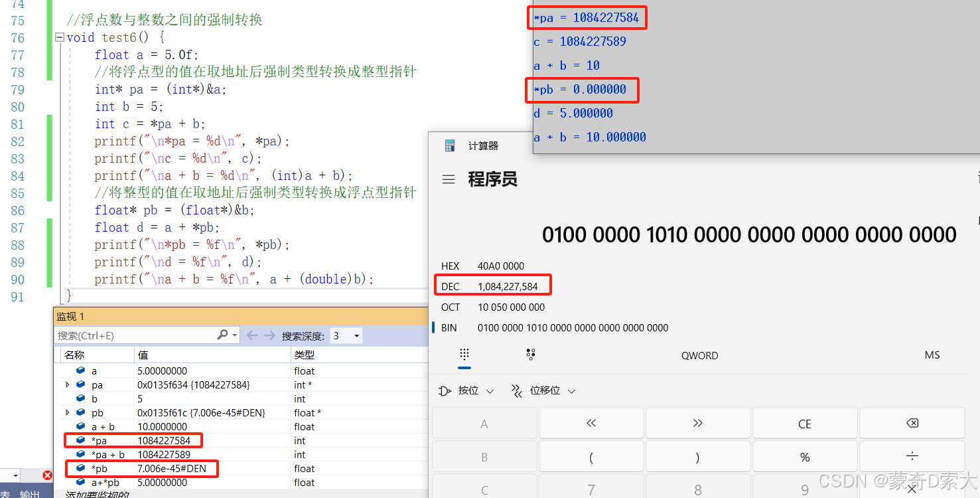Switch to bit toggling keypad
980x498 pixels.
pyautogui.click(x=530, y=355)
